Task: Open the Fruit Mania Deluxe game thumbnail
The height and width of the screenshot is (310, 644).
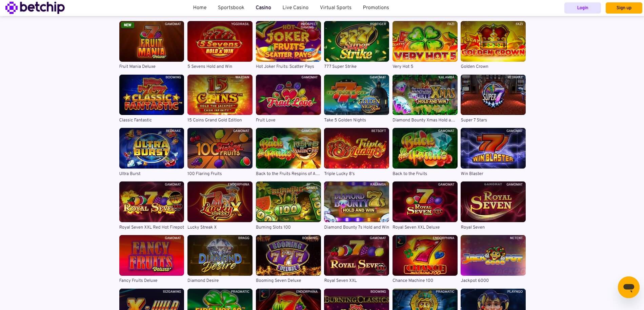Action: click(152, 41)
